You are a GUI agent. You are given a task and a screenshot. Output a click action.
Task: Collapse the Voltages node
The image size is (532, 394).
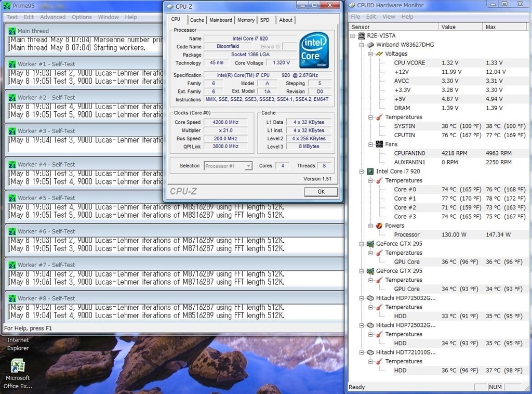[370, 54]
